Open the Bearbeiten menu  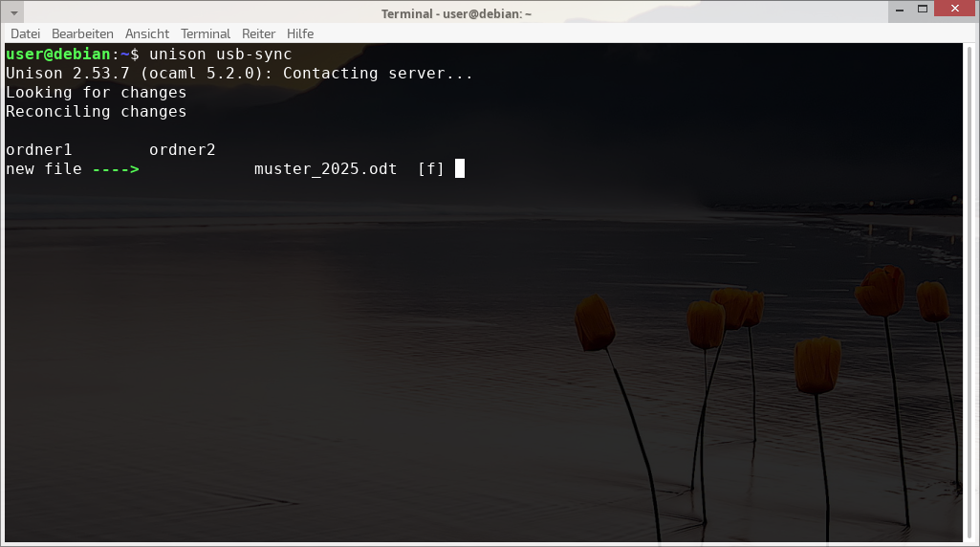click(x=82, y=33)
